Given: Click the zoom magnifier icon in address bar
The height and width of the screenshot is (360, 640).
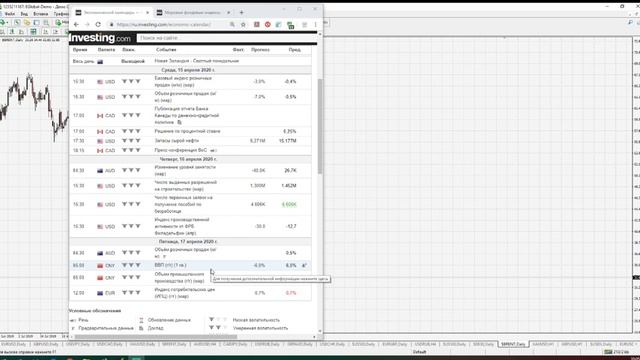Looking at the screenshot, I should click(232, 24).
